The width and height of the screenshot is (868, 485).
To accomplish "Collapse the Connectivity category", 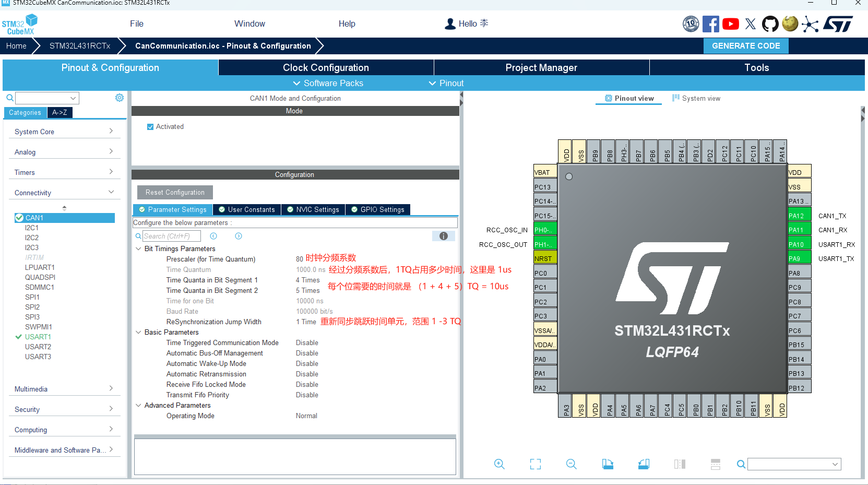I will [x=64, y=193].
